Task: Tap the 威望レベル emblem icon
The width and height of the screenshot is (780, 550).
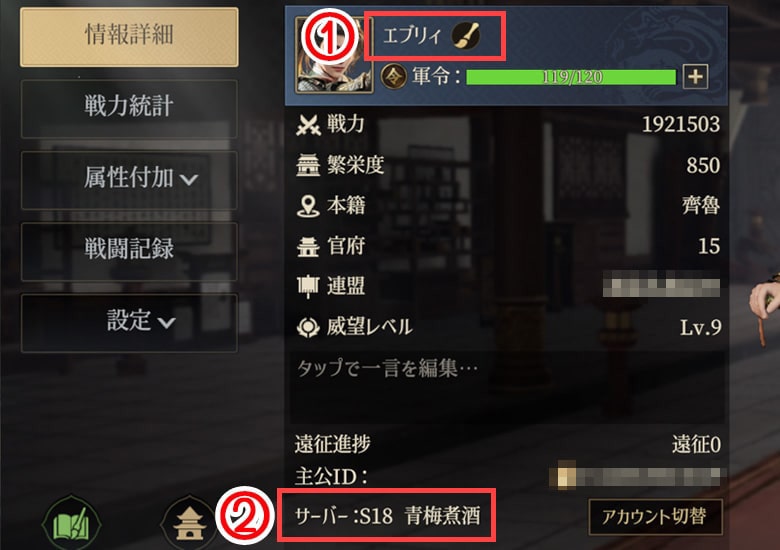Action: (x=308, y=327)
